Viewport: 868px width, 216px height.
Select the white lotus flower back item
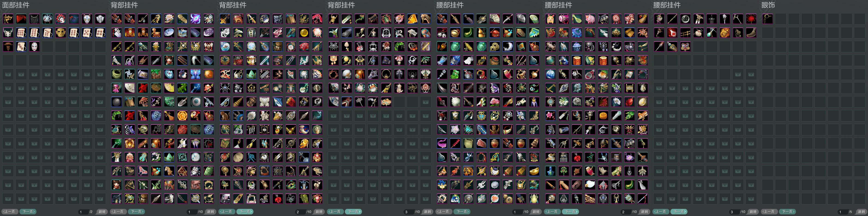click(169, 19)
